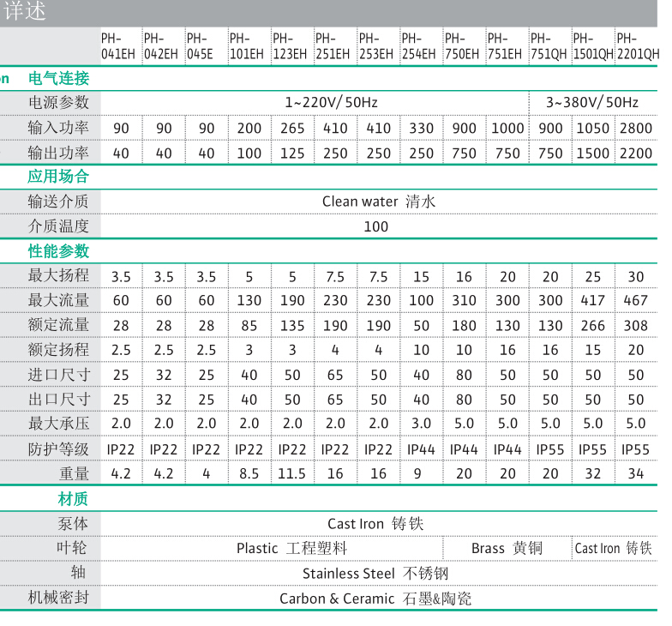Select column header PH-042EH
The width and height of the screenshot is (672, 626).
tap(161, 46)
